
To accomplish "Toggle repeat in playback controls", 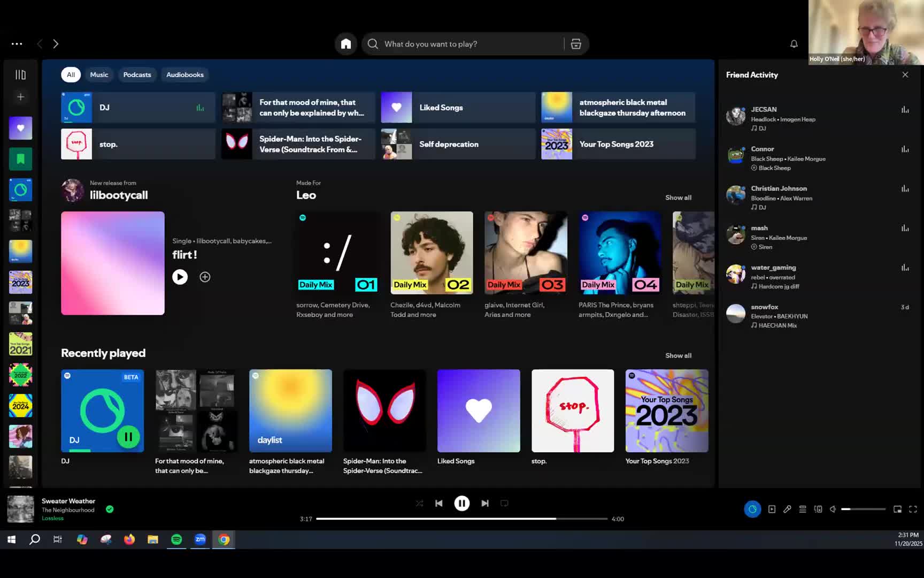I will 504,503.
